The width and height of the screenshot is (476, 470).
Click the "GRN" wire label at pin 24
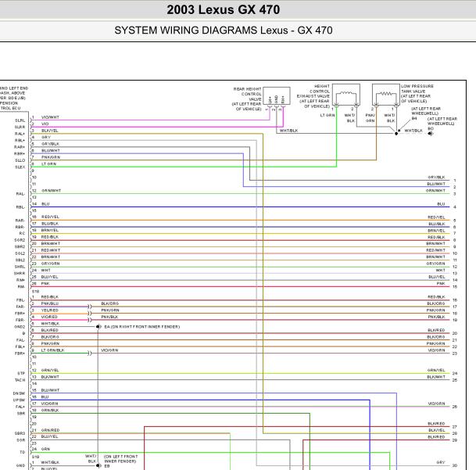tap(45, 450)
